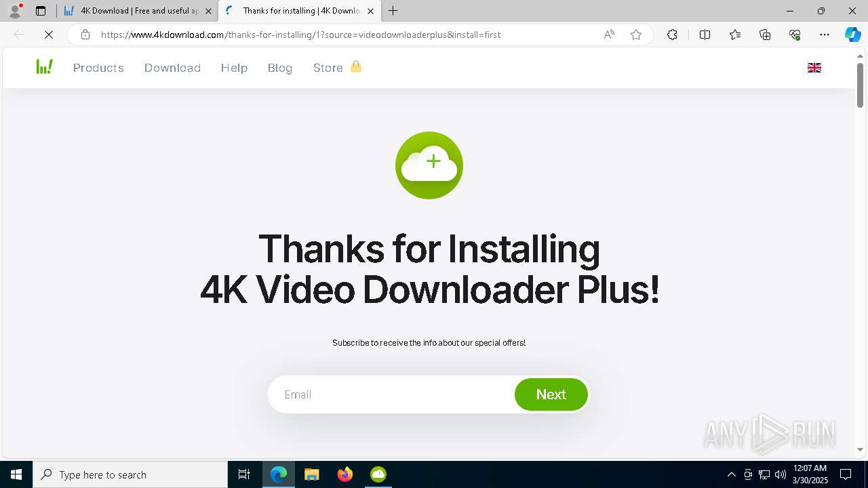
Task: Click the UK flag language selector
Action: point(814,68)
